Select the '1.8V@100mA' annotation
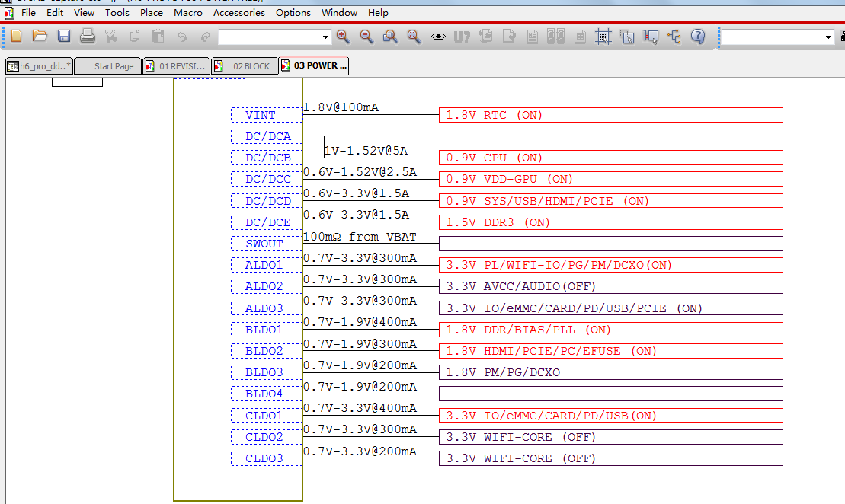 (x=341, y=107)
